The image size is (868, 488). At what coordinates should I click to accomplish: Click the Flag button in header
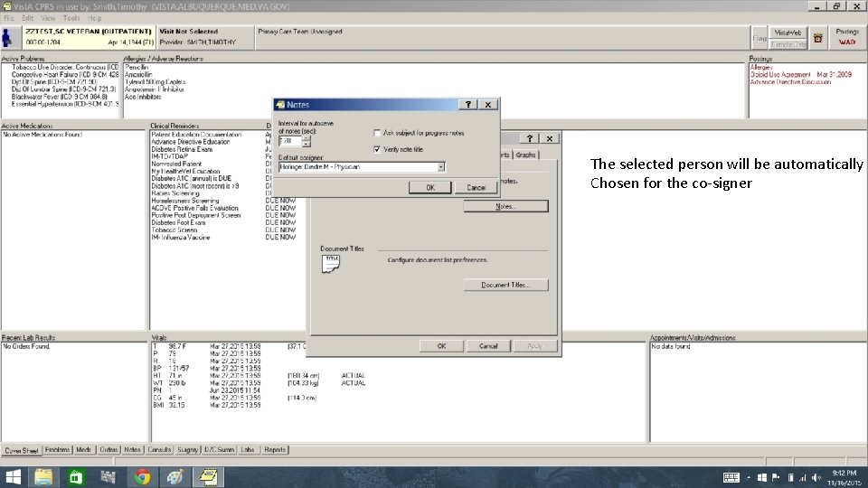[x=759, y=38]
